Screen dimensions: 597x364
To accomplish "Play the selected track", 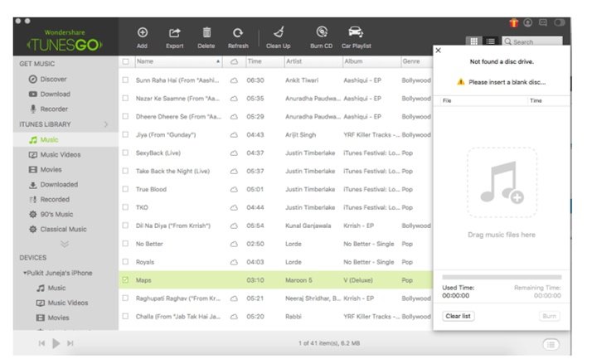I will pyautogui.click(x=56, y=343).
